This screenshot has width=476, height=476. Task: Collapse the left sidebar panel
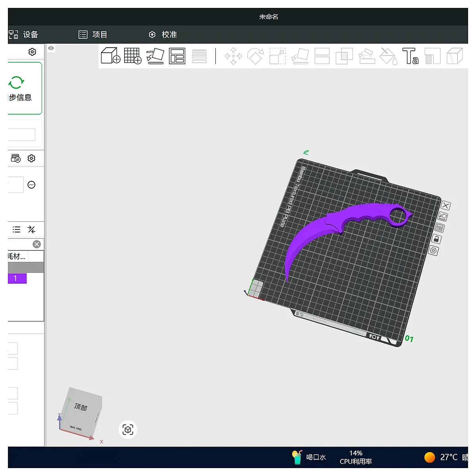click(x=51, y=48)
